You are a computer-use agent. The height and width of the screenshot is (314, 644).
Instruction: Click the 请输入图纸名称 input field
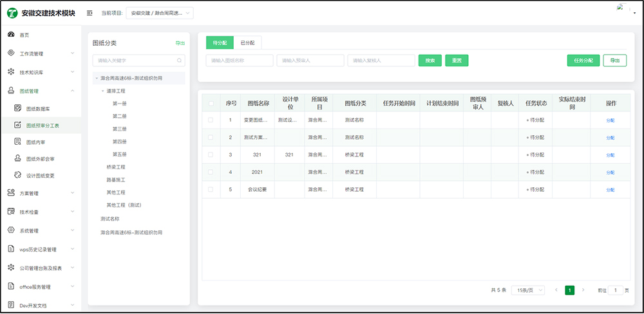(x=239, y=60)
